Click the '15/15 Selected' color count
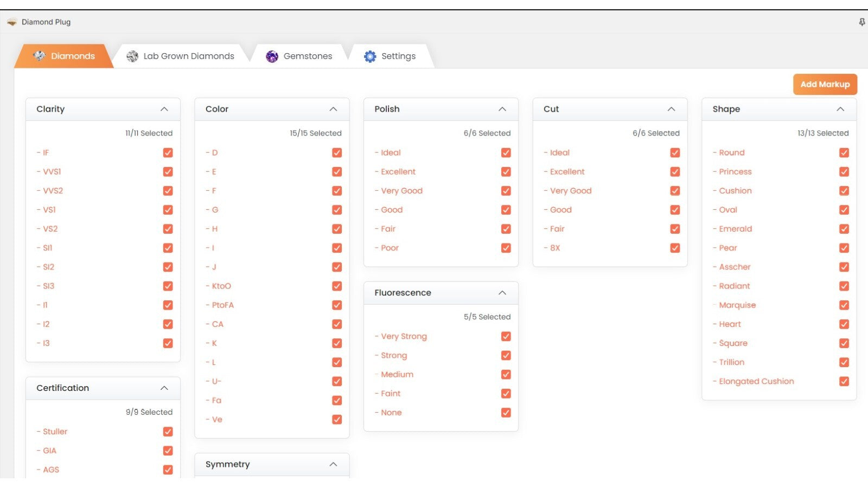The width and height of the screenshot is (868, 488). click(316, 133)
